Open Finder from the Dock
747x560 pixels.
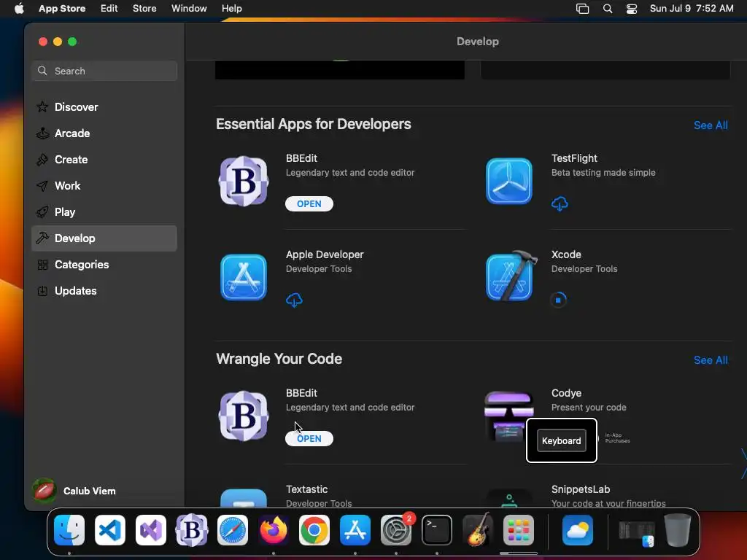(69, 530)
